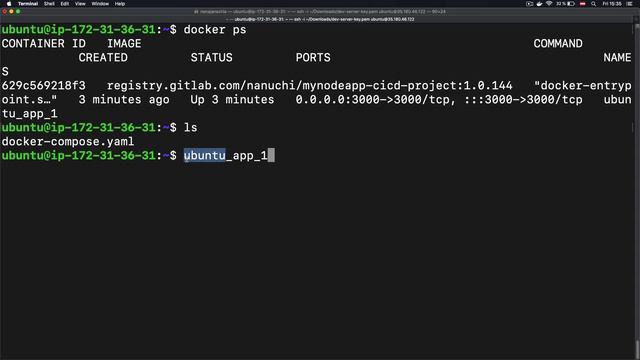Close the Terminal window with red button
640x360 pixels.
tap(4, 11)
